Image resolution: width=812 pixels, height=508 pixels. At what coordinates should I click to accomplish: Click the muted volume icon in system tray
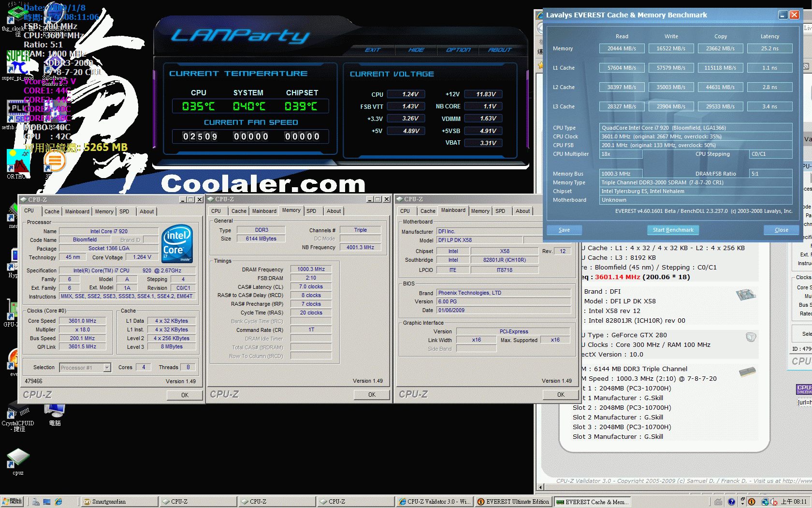click(x=774, y=502)
